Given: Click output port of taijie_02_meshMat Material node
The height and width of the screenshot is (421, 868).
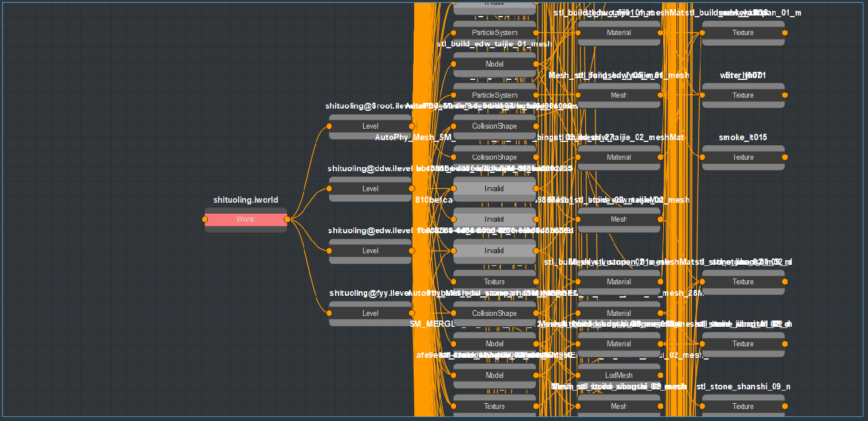Looking at the screenshot, I should point(660,157).
